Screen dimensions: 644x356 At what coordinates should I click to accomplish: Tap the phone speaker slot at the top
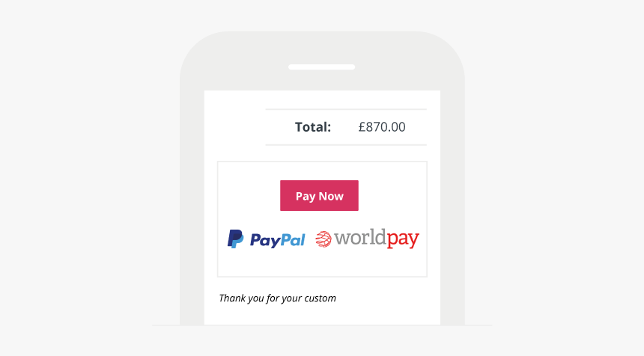[x=321, y=67]
